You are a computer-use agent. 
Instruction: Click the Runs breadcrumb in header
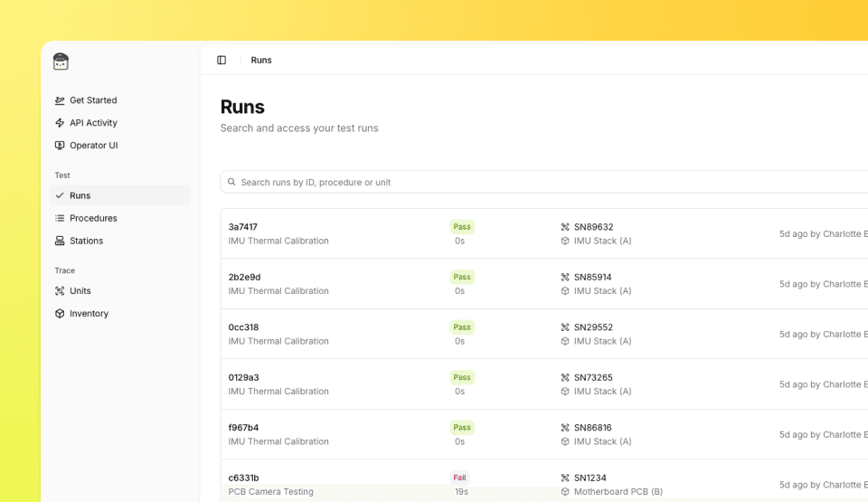261,60
